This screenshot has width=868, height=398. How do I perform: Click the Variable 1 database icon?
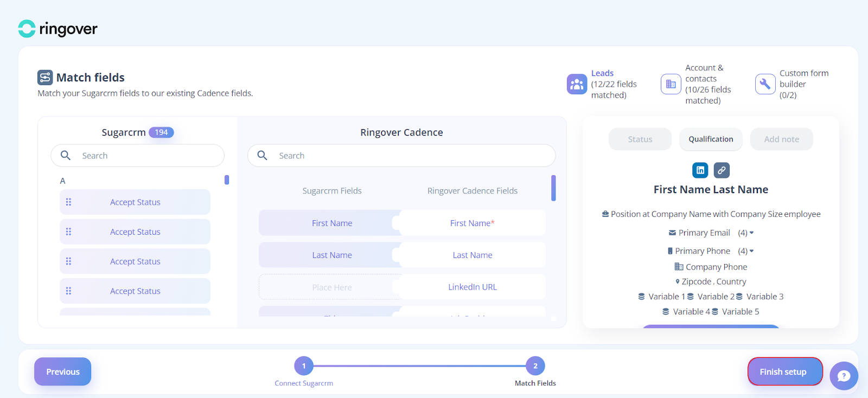pos(642,297)
